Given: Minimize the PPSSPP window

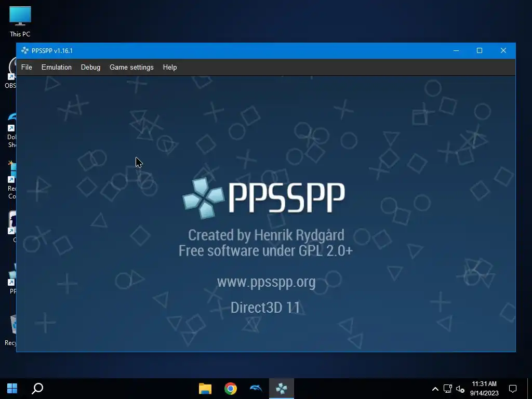Looking at the screenshot, I should tap(456, 50).
